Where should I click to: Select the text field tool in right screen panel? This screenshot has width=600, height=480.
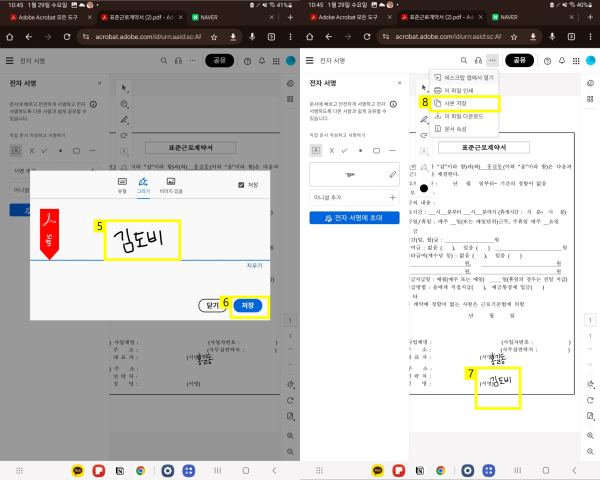pos(316,150)
